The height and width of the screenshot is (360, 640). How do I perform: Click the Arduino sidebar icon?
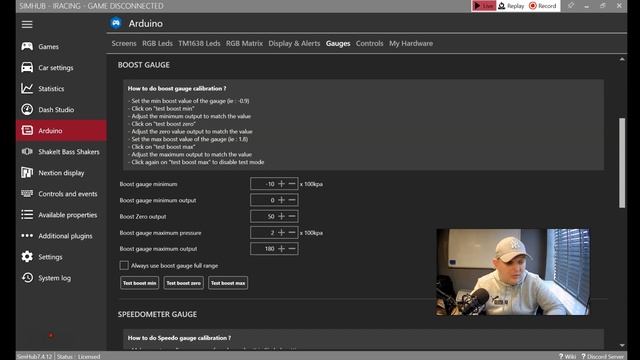pyautogui.click(x=27, y=131)
